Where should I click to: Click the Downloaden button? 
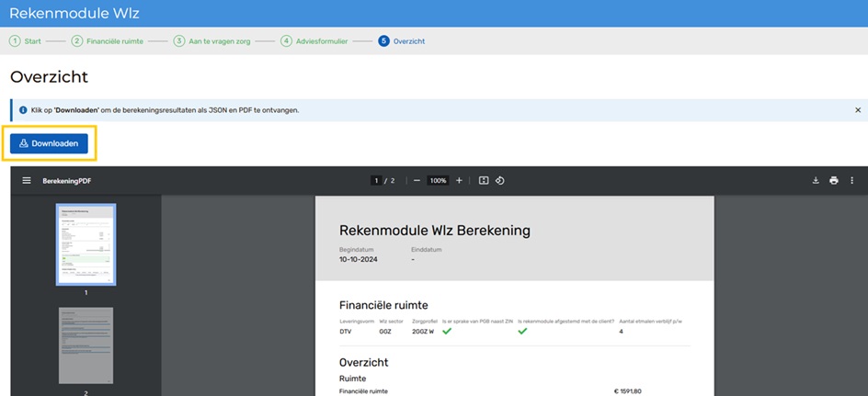[x=49, y=143]
